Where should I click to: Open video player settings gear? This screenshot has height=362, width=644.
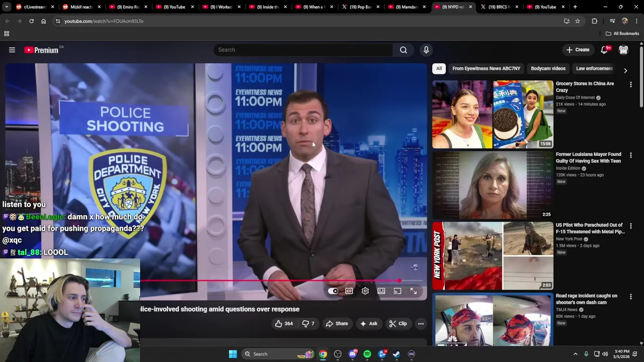coord(365,291)
